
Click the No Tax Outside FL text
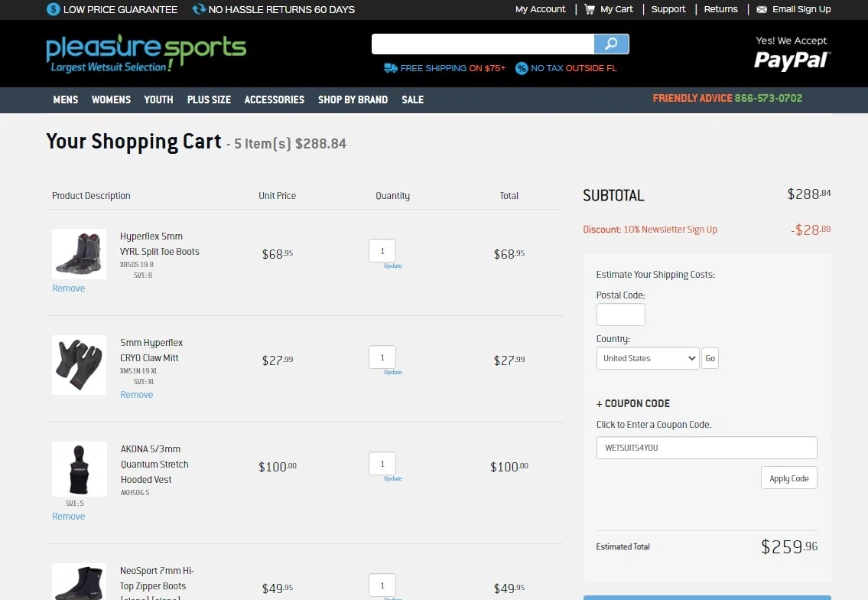coord(574,68)
